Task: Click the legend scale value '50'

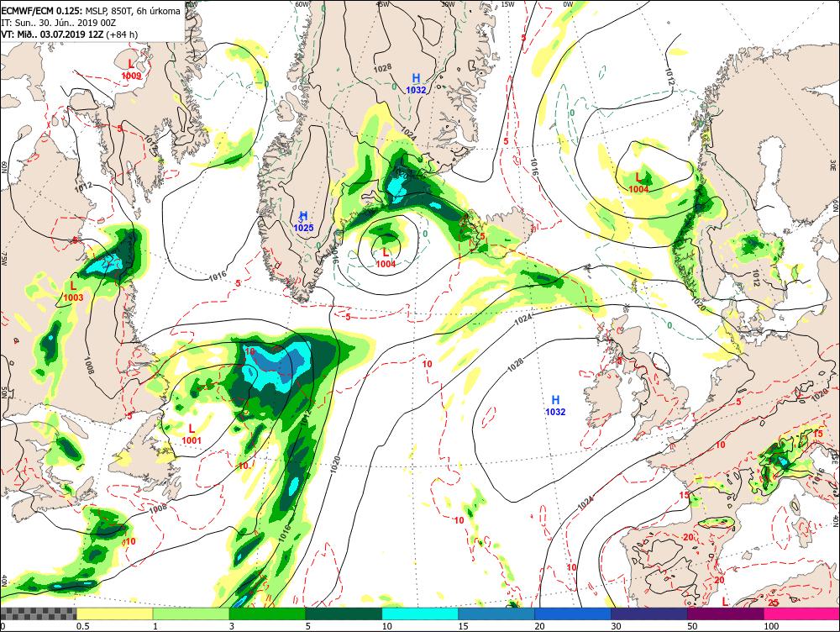Action: pyautogui.click(x=692, y=626)
